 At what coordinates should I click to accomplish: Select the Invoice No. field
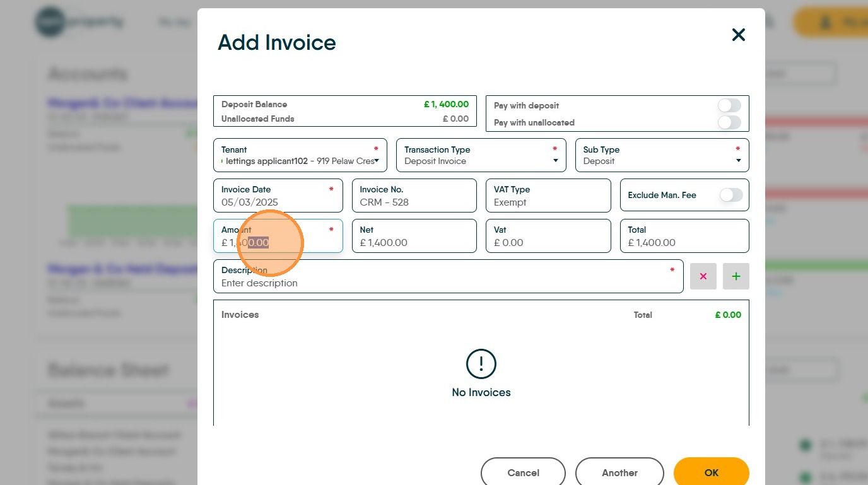click(414, 196)
